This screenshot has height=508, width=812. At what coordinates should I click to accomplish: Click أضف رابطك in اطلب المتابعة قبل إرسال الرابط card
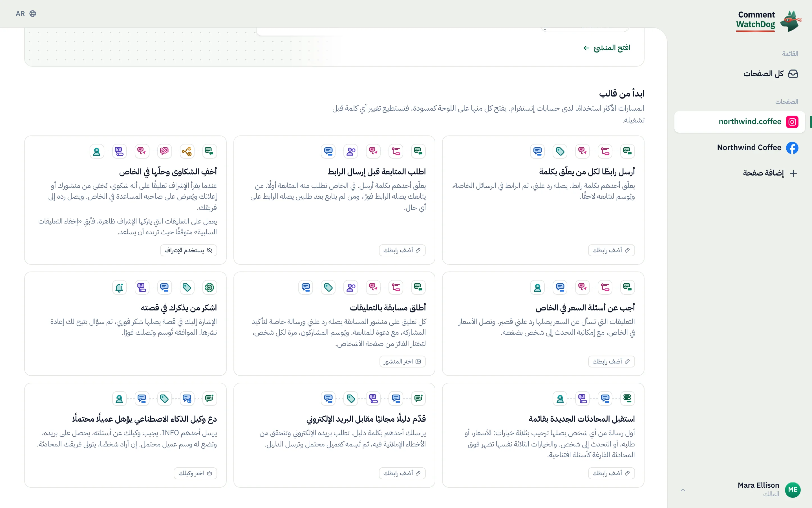point(402,250)
